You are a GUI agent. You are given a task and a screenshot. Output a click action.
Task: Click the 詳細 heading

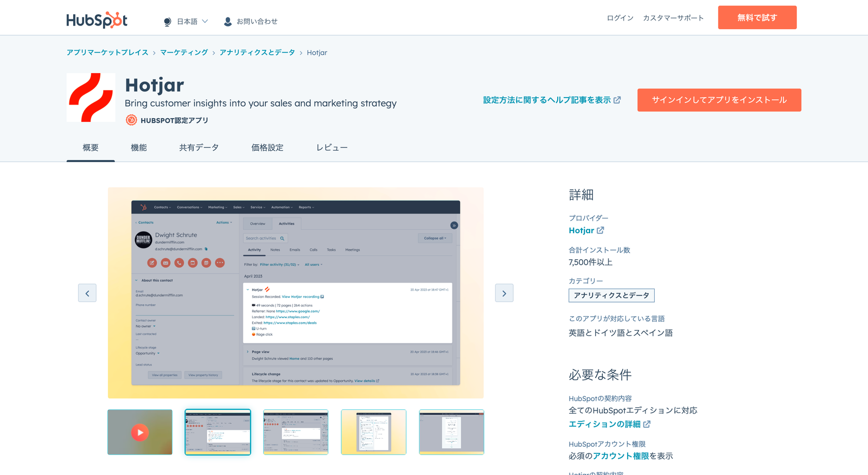pyautogui.click(x=581, y=195)
